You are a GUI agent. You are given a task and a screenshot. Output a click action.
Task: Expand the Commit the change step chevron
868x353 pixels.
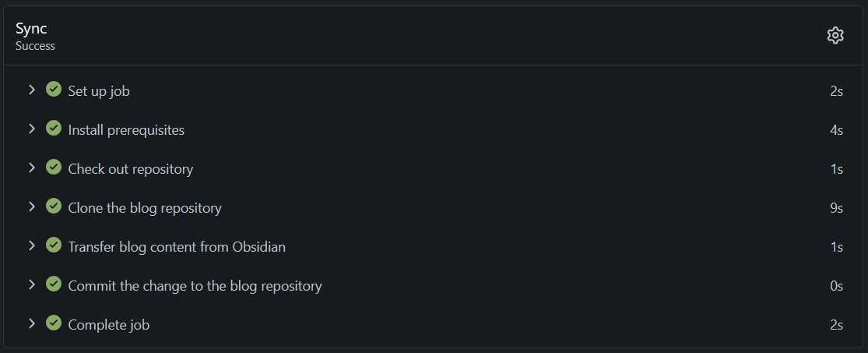tap(32, 284)
